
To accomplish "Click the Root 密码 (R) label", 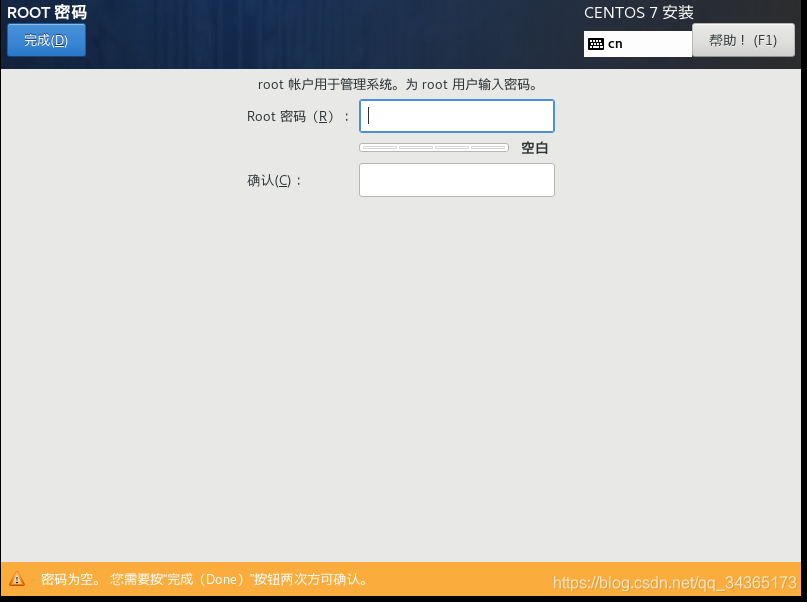I will 298,117.
